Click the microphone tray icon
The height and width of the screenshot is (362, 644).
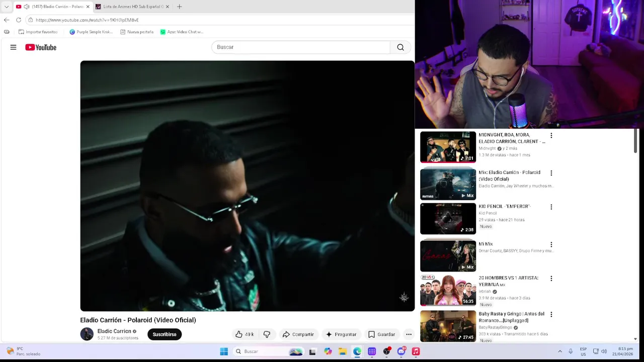[x=571, y=351]
